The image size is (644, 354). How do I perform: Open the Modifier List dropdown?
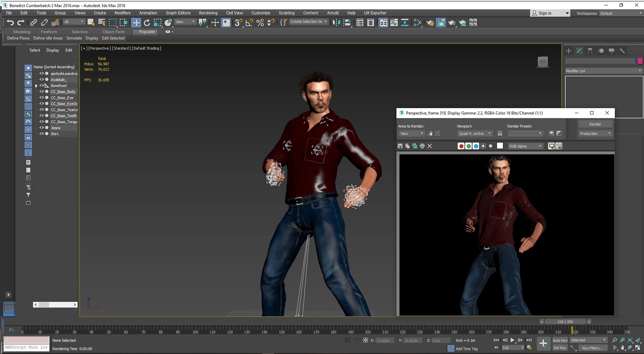pos(604,71)
